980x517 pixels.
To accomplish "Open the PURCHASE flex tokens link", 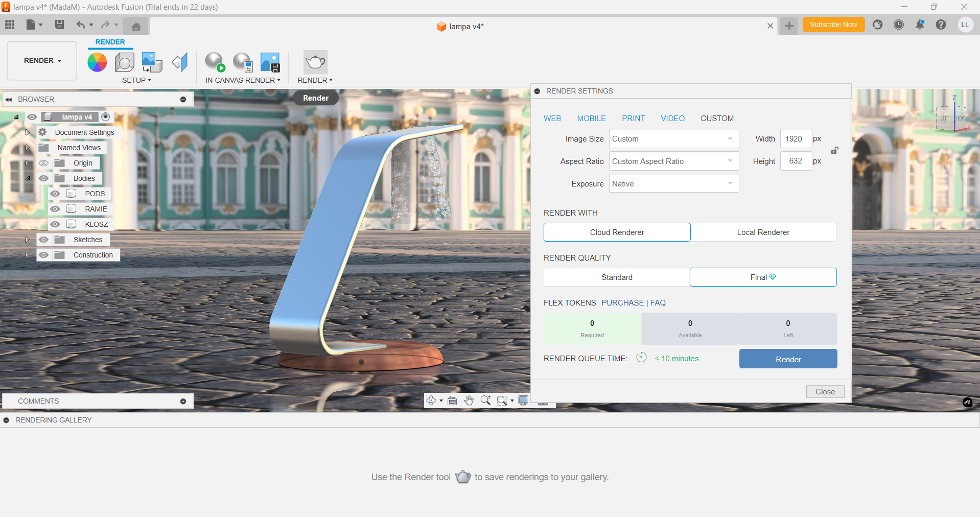I will pyautogui.click(x=622, y=303).
